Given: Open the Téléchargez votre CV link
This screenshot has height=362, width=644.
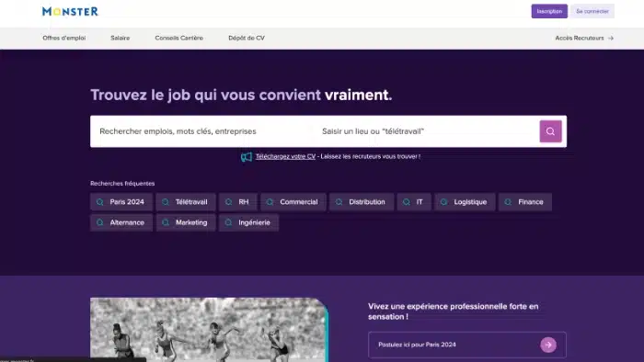Looking at the screenshot, I should coord(285,156).
